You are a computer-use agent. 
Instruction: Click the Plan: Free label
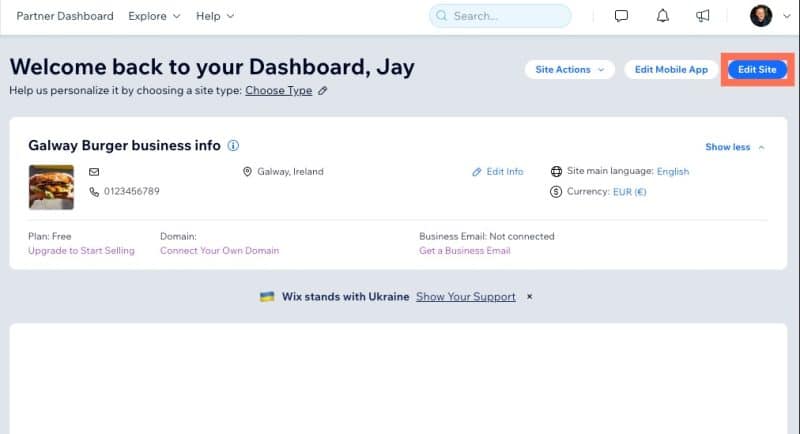point(49,236)
